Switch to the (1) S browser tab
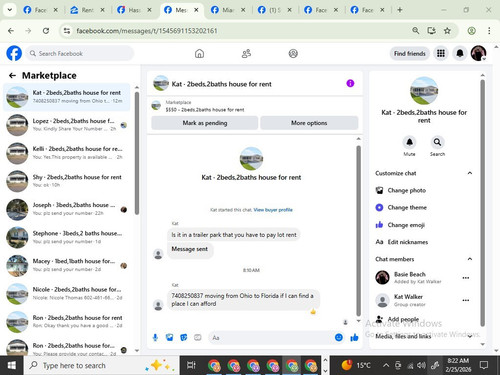 (275, 10)
